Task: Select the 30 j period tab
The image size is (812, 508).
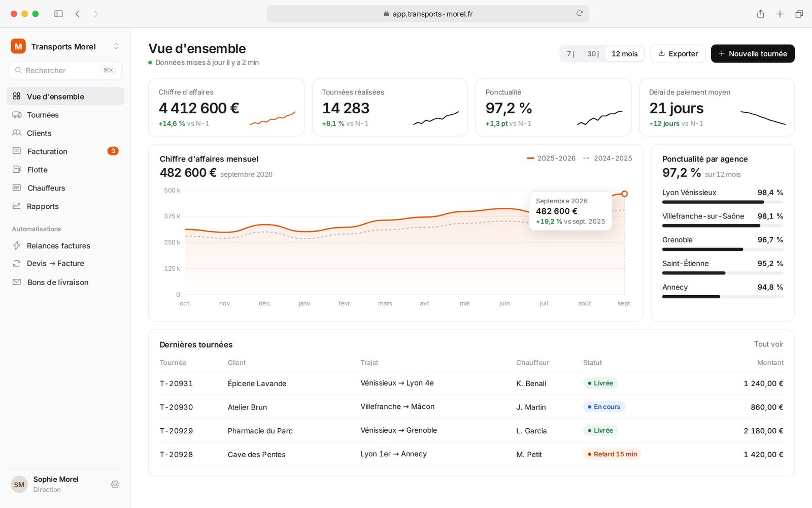Action: coord(593,54)
